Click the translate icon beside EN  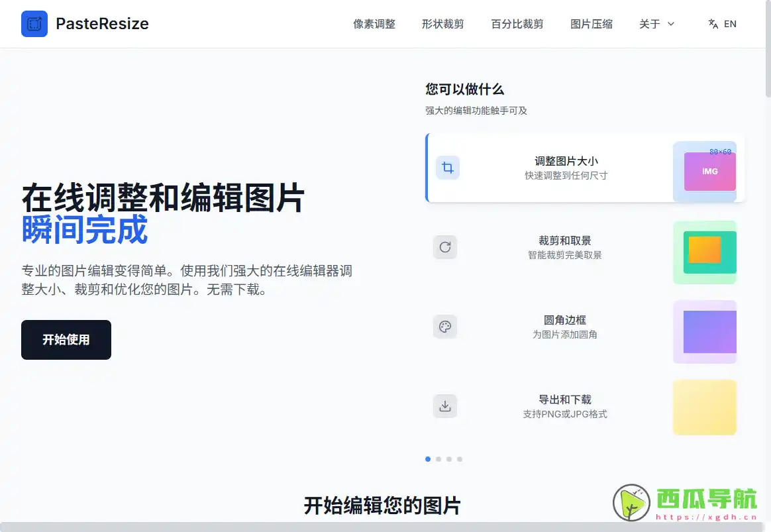713,24
